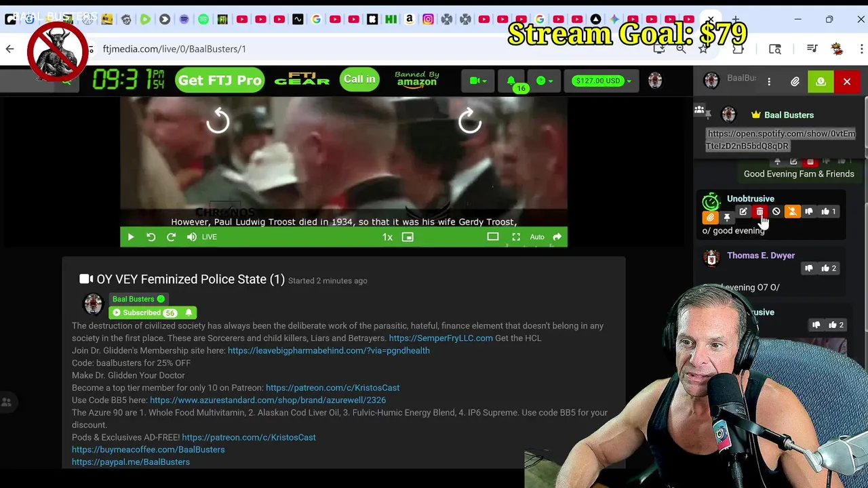Open the azurestandard.com shop link
The width and height of the screenshot is (868, 488).
click(268, 400)
